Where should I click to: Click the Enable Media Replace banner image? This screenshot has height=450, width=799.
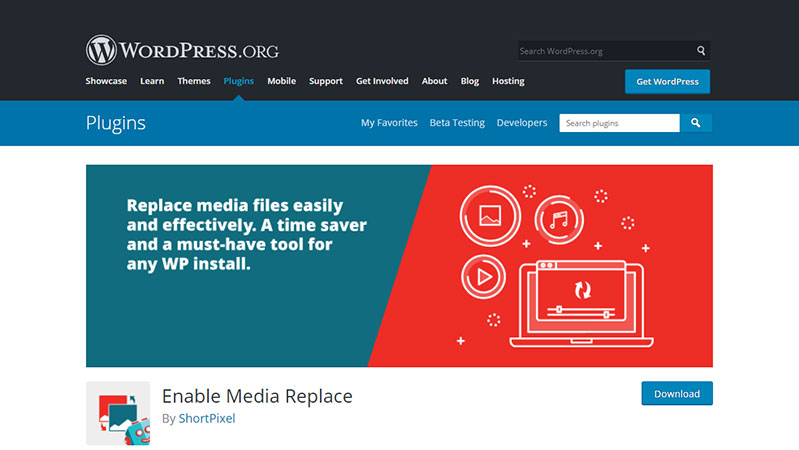point(399,266)
